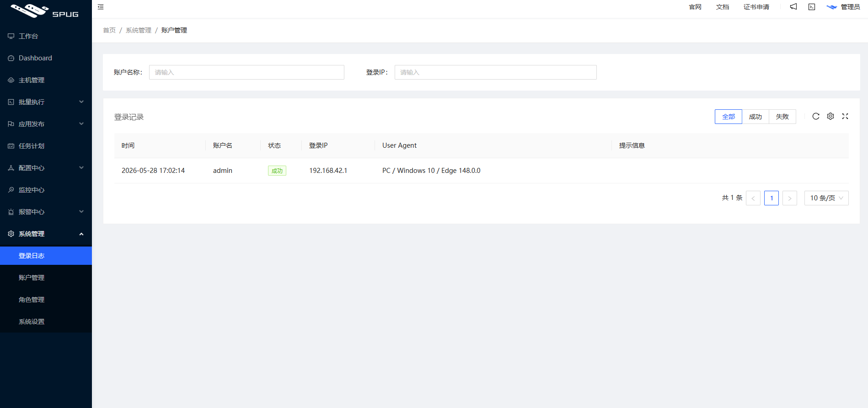The height and width of the screenshot is (408, 868).
Task: Expand the 报警中心 submenu arrow
Action: [x=81, y=212]
